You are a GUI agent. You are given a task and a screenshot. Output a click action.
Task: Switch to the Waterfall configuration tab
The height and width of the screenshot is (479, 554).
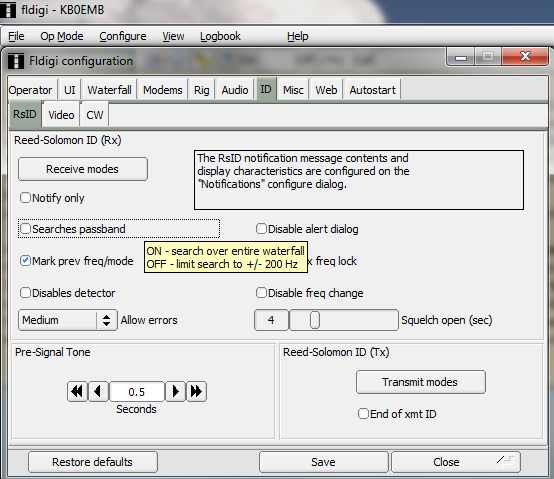point(109,90)
